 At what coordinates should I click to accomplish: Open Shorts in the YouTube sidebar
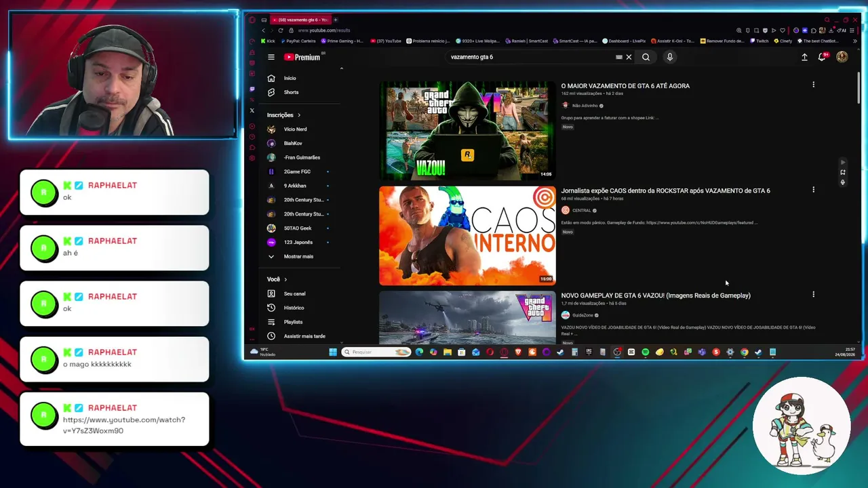[x=302, y=92]
